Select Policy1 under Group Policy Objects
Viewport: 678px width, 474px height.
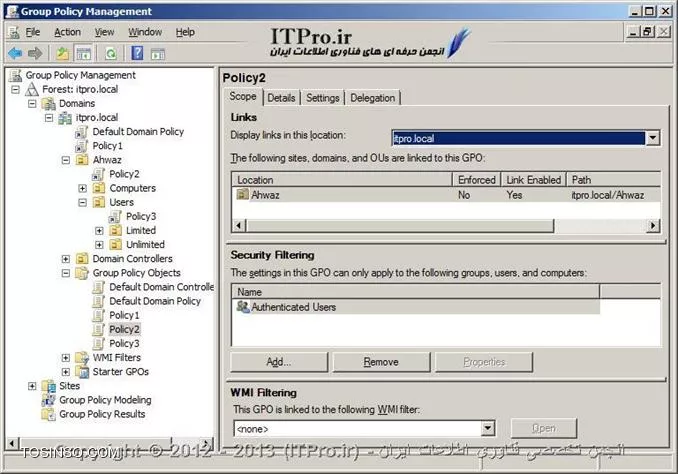pyautogui.click(x=125, y=315)
